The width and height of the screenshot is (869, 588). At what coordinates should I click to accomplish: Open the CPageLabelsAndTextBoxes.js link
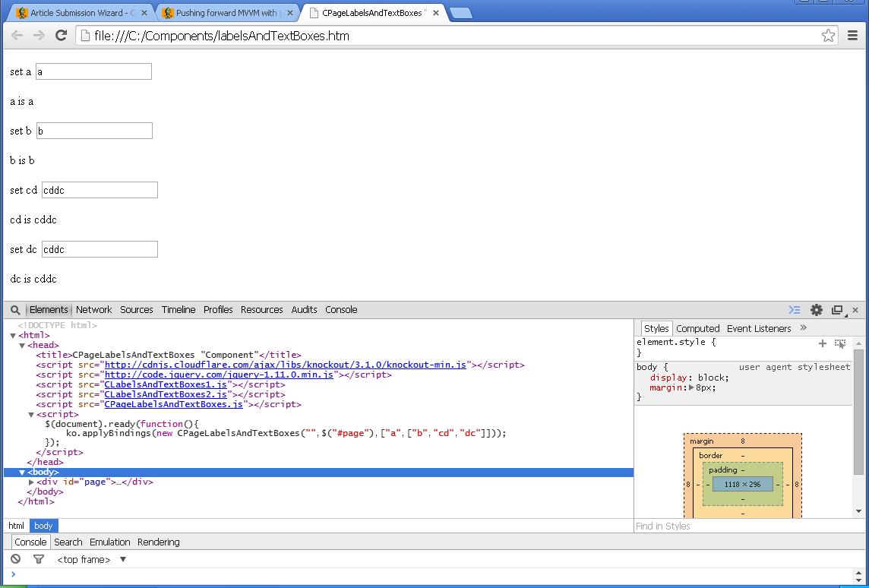pyautogui.click(x=173, y=405)
